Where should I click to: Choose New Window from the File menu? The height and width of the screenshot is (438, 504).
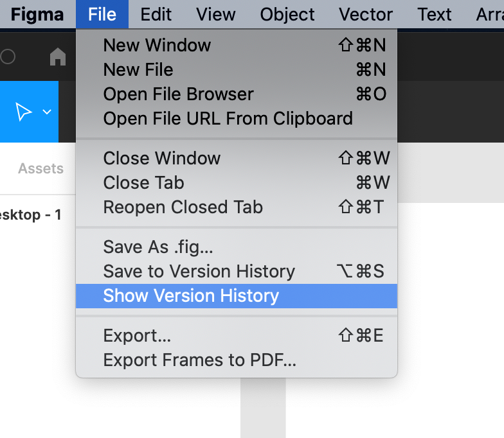tap(157, 46)
